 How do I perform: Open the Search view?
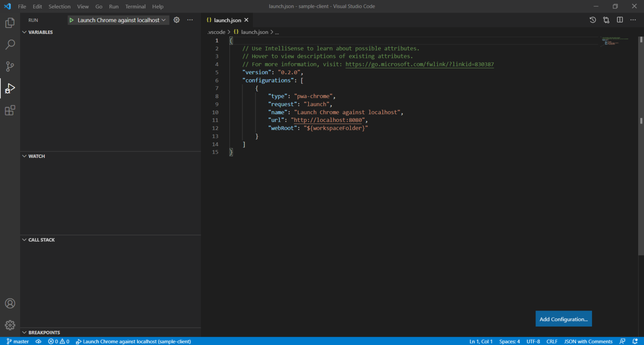10,44
